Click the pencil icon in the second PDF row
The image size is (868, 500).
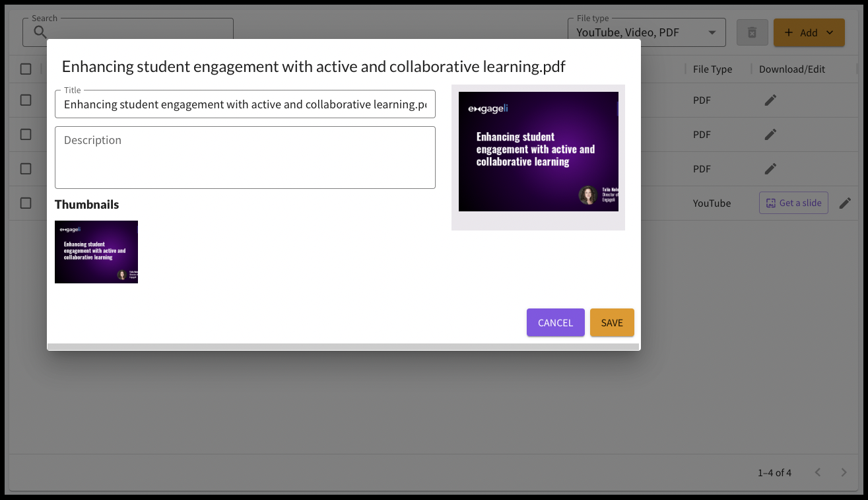(770, 134)
